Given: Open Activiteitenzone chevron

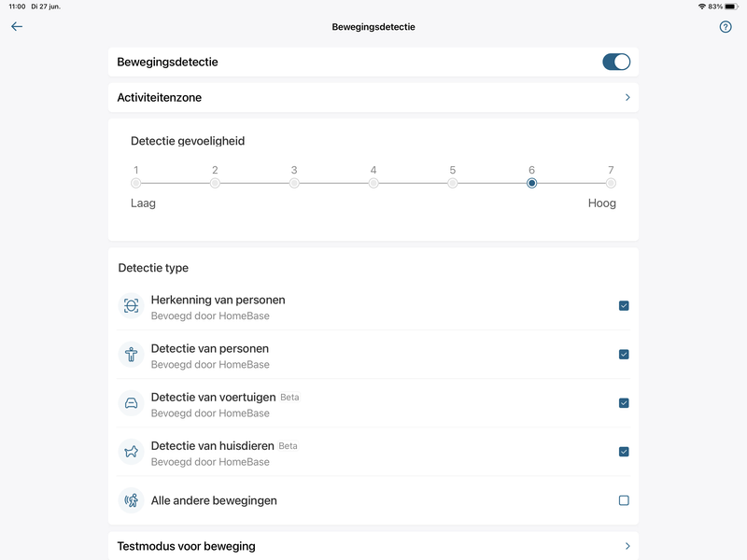Looking at the screenshot, I should (x=627, y=97).
